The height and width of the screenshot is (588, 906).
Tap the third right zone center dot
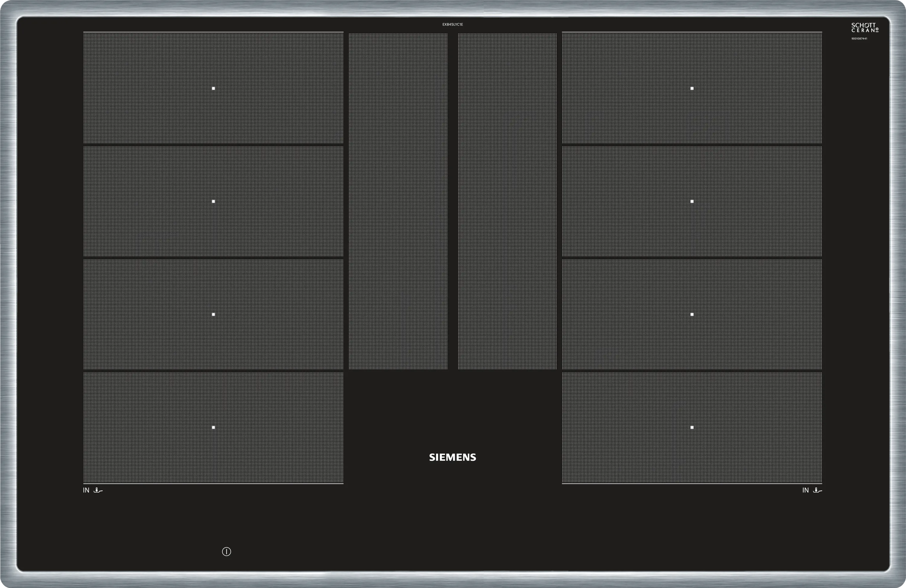[x=692, y=314]
